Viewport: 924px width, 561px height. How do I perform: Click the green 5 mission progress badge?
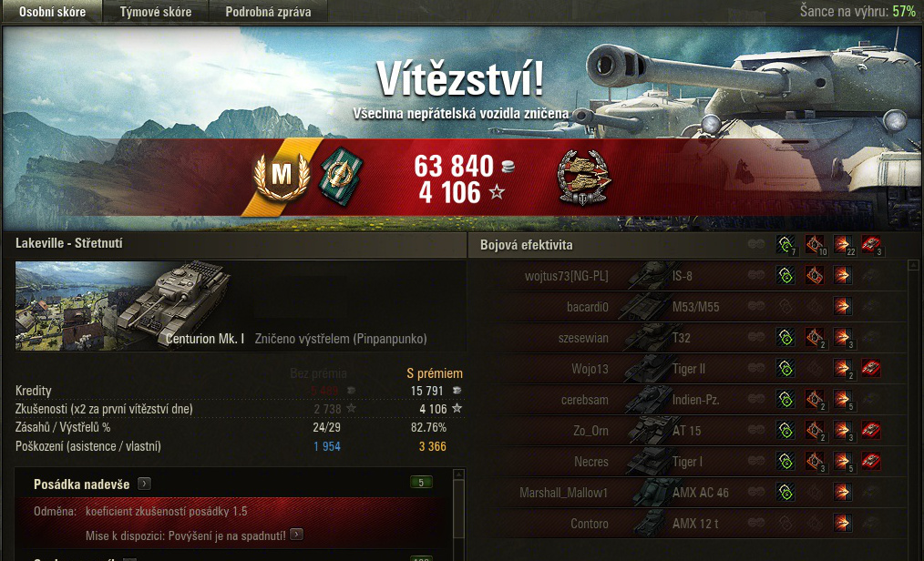pos(421,483)
